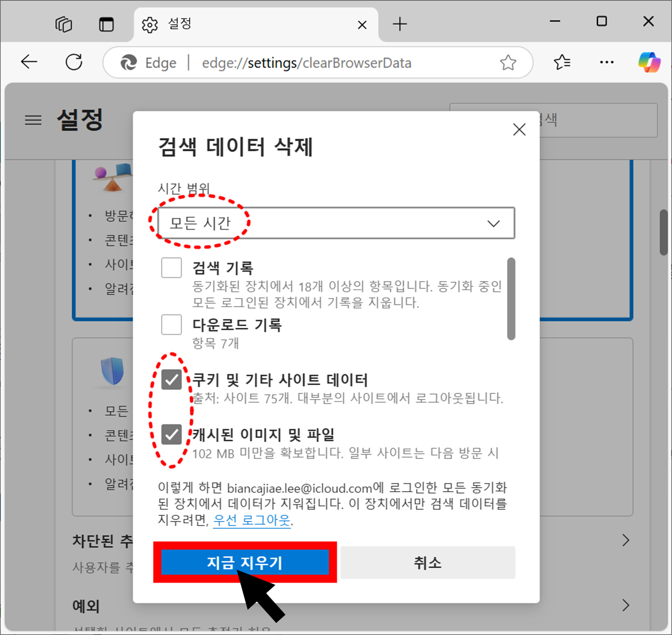Check the 다운로드 기록 option

click(171, 325)
